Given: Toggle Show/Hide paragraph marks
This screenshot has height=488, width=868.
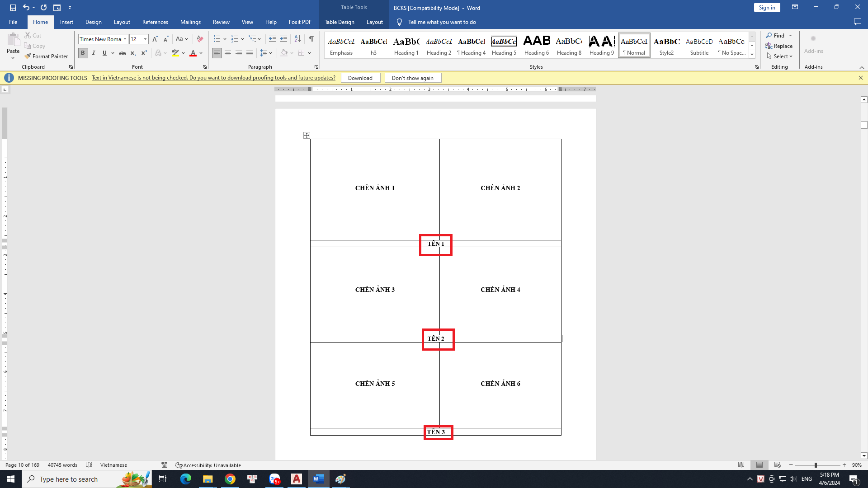Looking at the screenshot, I should coord(311,39).
